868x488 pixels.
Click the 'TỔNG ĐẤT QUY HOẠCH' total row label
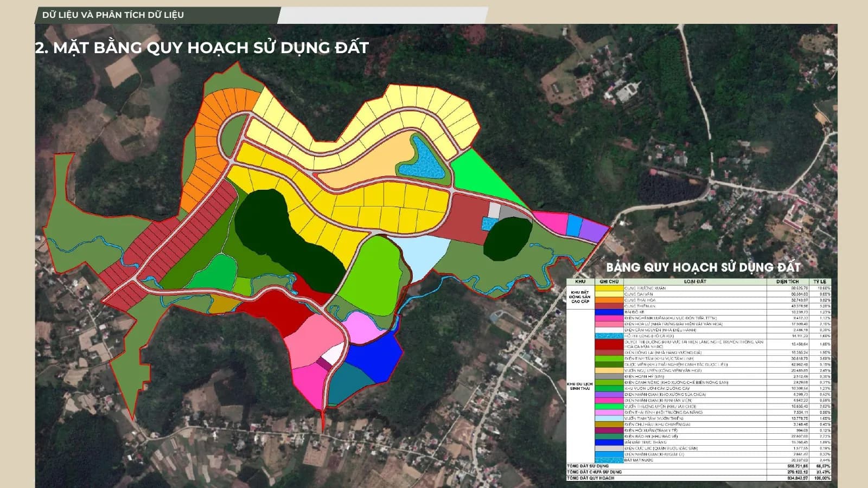[x=591, y=478]
